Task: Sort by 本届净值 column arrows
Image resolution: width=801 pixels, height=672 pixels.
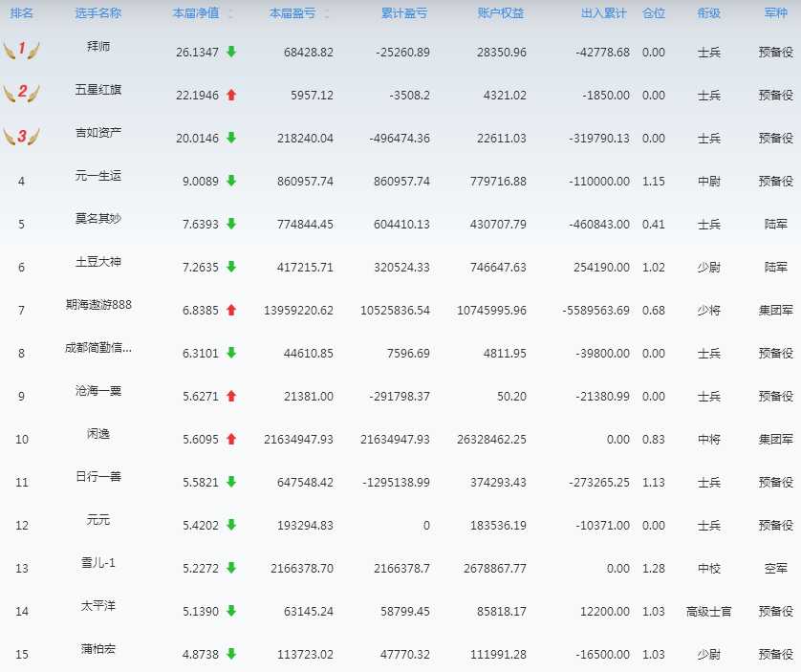Action: click(230, 13)
